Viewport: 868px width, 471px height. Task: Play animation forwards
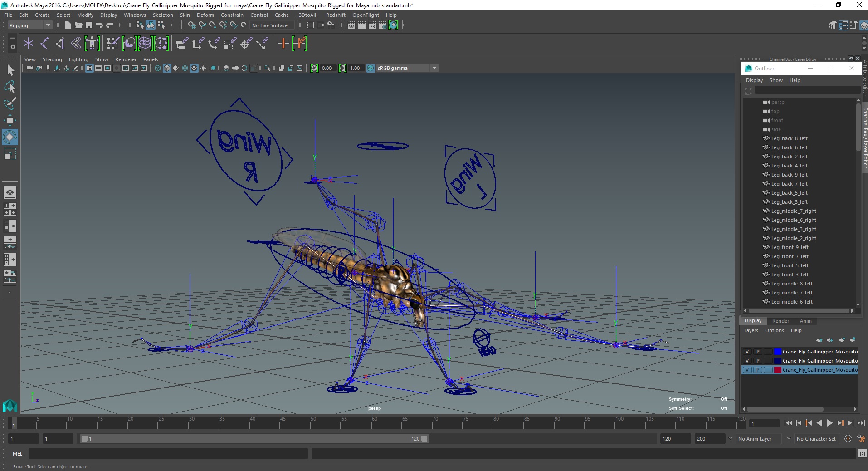[829, 423]
